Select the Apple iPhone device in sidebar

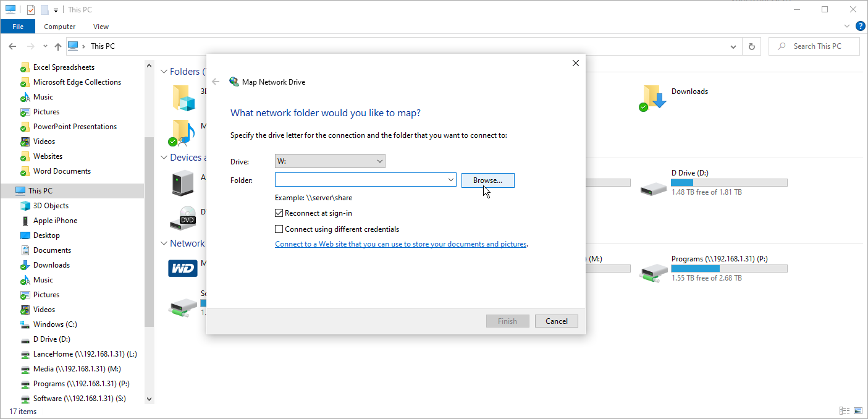54,220
